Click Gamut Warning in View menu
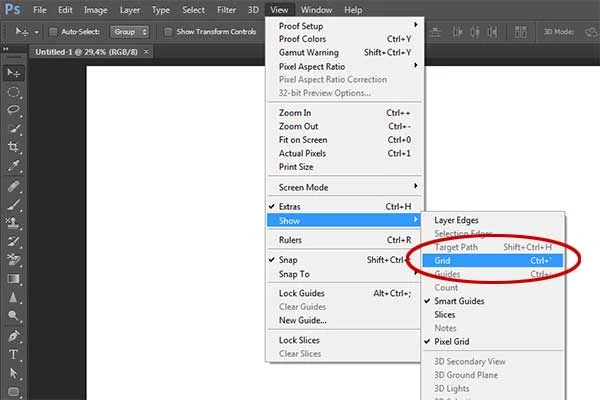Viewport: 600px width, 400px height. pos(344,52)
